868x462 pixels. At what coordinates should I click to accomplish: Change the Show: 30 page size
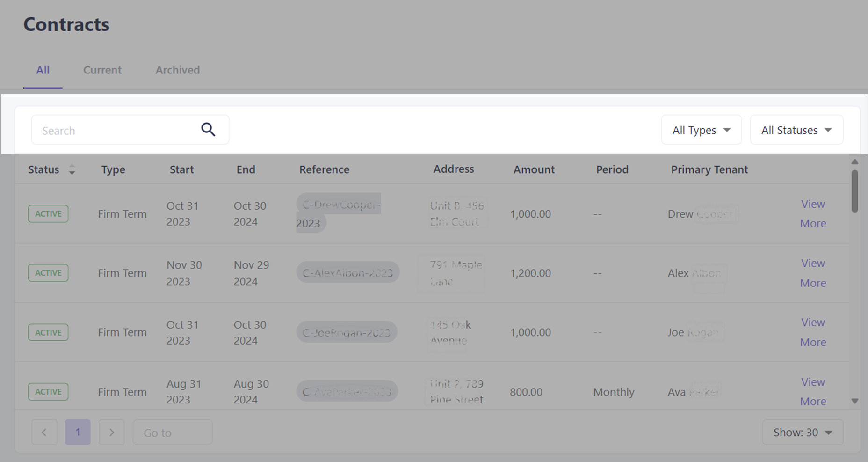tap(803, 432)
